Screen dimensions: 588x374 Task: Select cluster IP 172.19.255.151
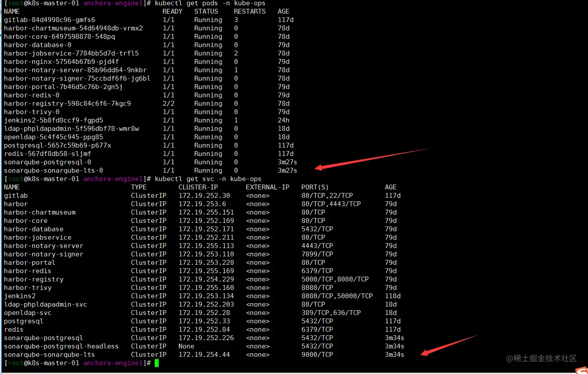tap(206, 212)
